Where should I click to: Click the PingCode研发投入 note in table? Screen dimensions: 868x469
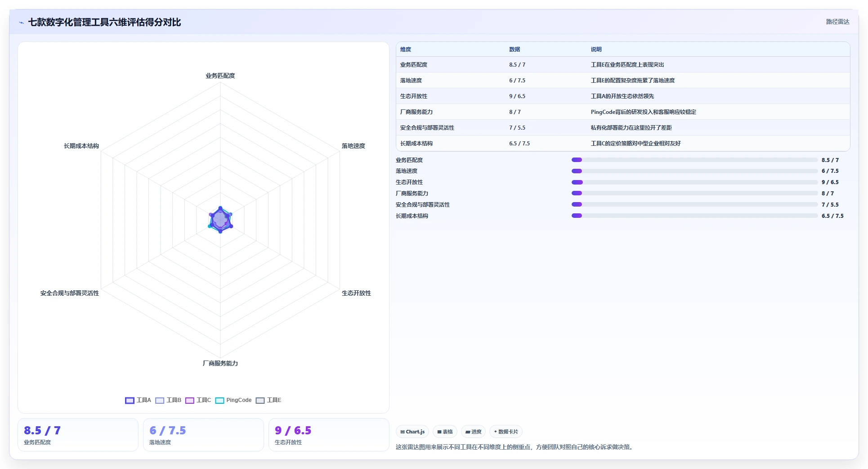coord(644,112)
